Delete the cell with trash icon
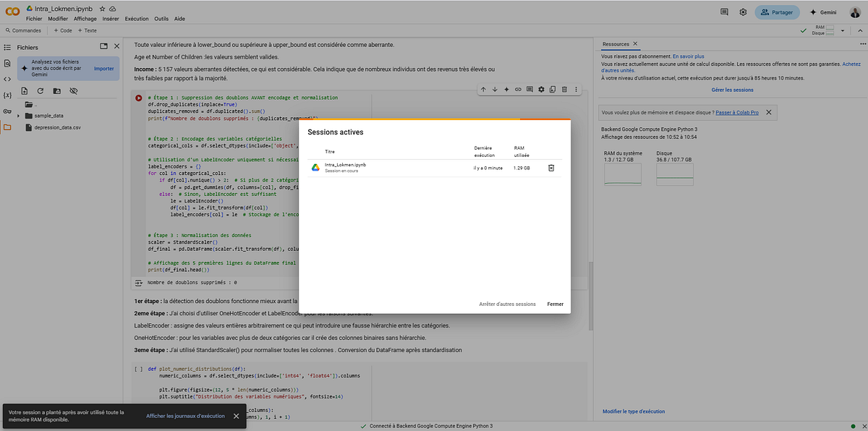 tap(564, 89)
